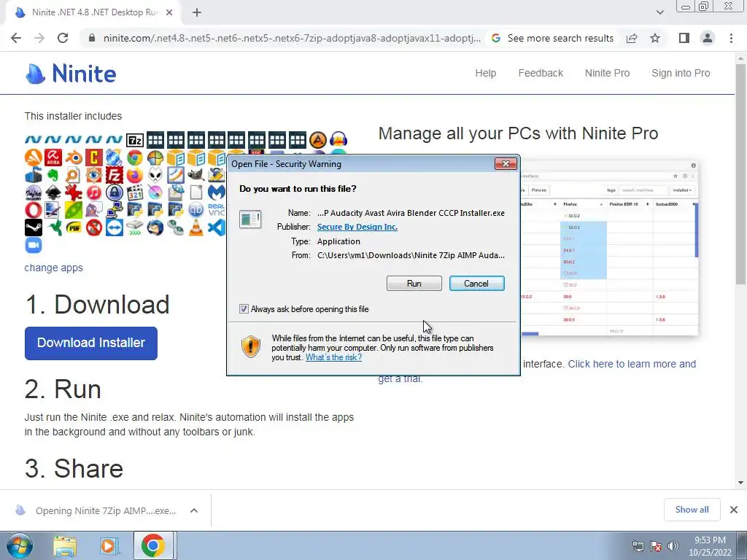Click the Blender icon

(x=74, y=157)
